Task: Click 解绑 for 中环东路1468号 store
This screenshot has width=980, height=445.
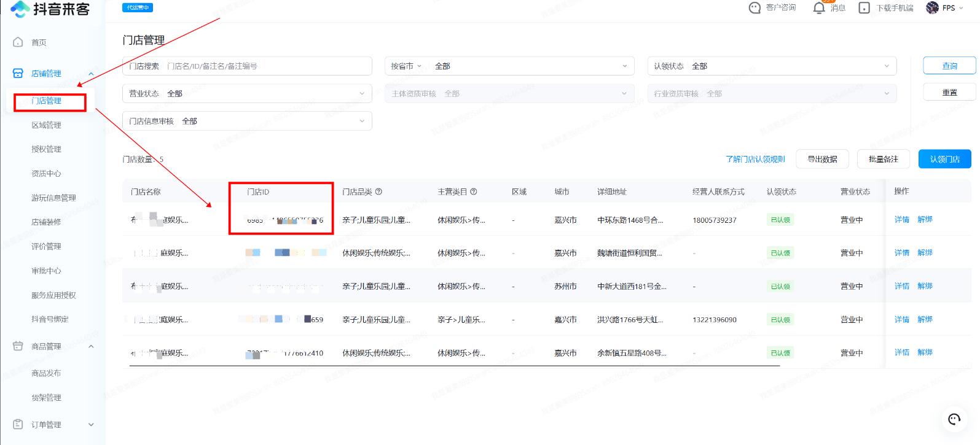Action: point(925,219)
